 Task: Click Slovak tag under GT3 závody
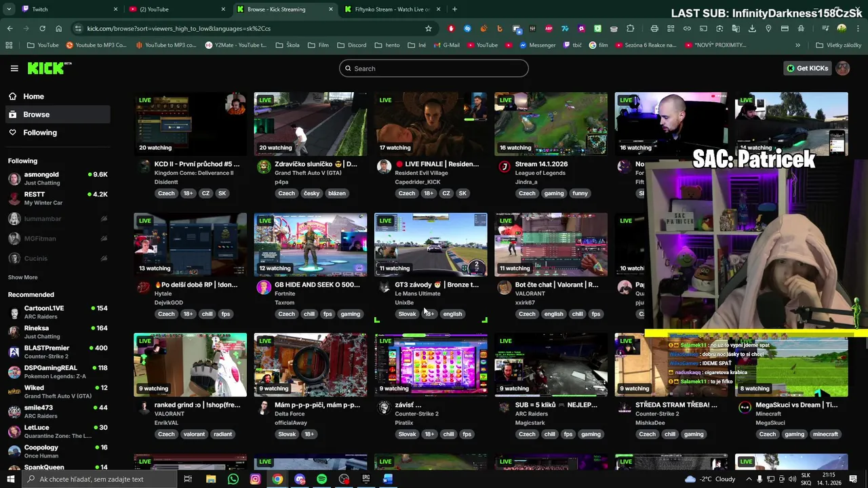(x=407, y=314)
